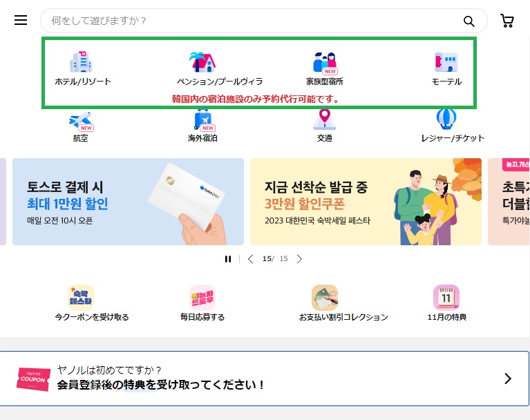Open the レジャー/チケット category
This screenshot has width=530, height=420.
446,120
